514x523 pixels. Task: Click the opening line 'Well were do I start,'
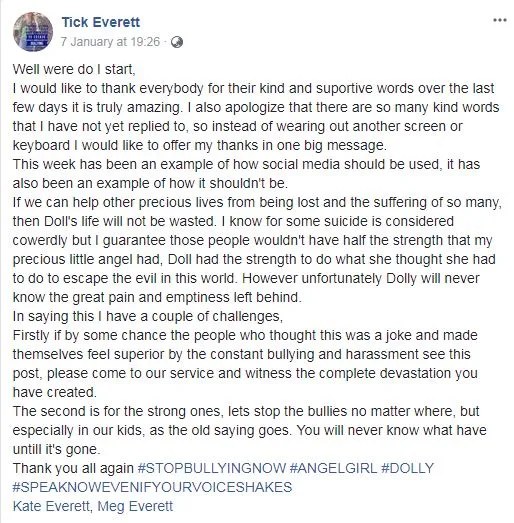pyautogui.click(x=74, y=69)
